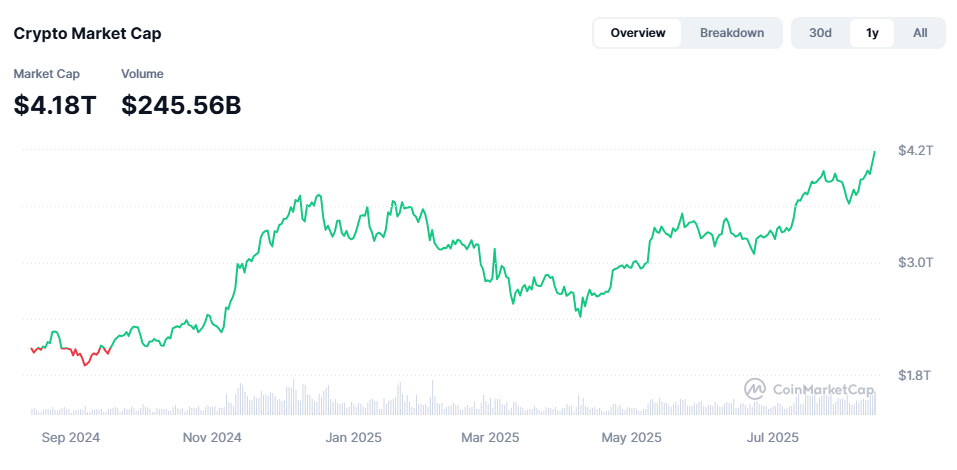Open the Breakdown tab
Screen dimensions: 957x470
(732, 33)
